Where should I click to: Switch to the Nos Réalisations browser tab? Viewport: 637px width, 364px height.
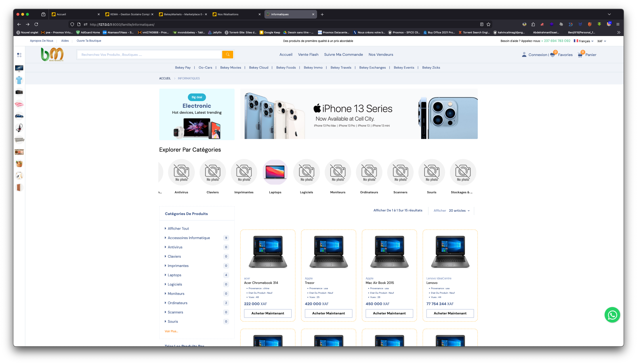point(228,14)
